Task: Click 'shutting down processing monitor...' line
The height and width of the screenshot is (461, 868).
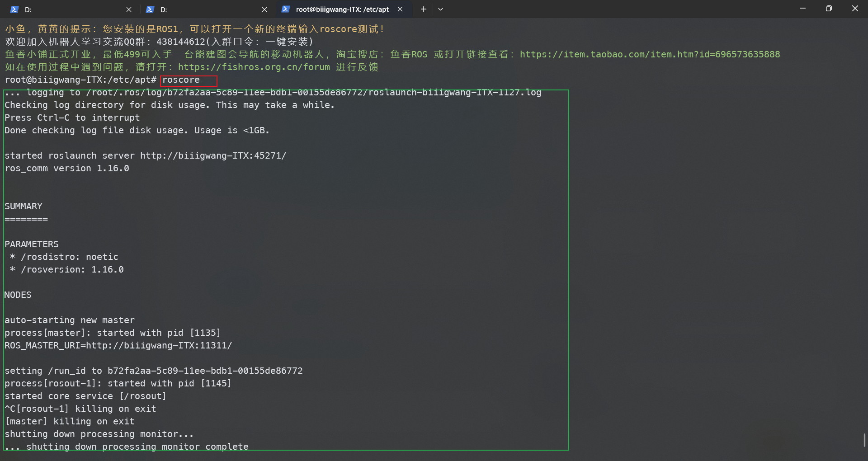Action: pos(99,434)
